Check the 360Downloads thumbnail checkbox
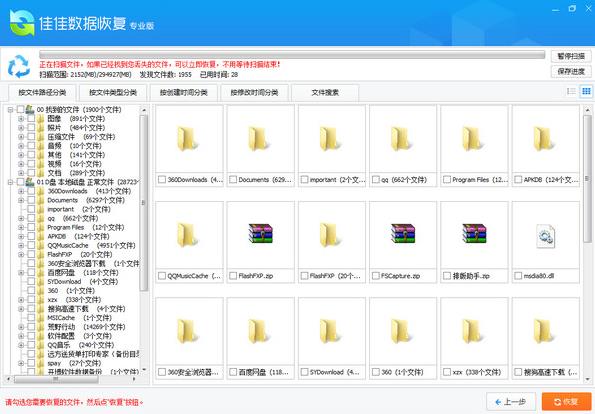The height and width of the screenshot is (414, 595). pos(162,179)
